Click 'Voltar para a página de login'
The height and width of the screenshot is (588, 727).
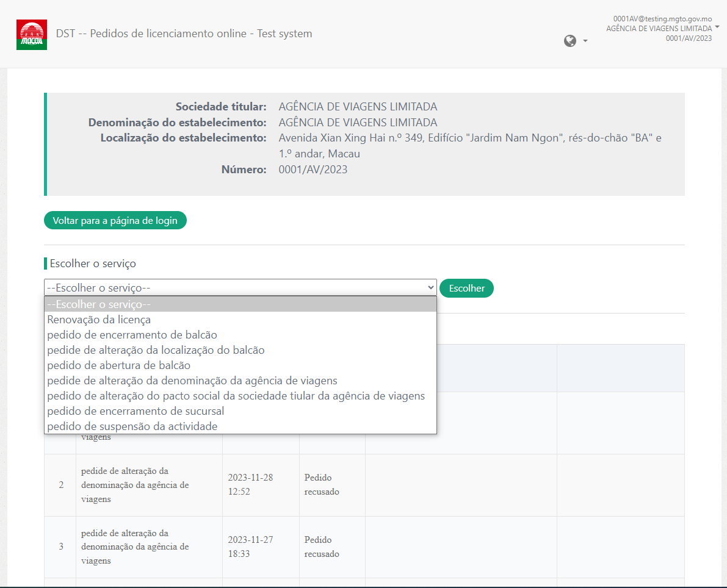click(115, 220)
